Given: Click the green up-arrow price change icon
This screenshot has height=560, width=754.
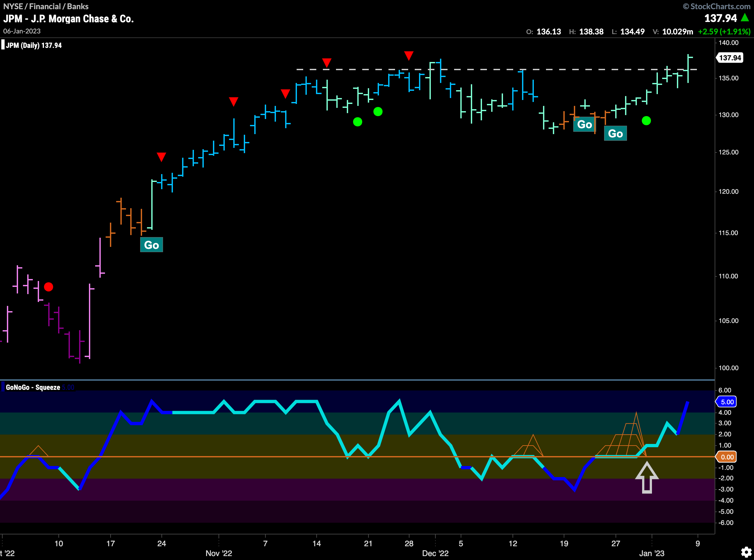Looking at the screenshot, I should point(745,17).
